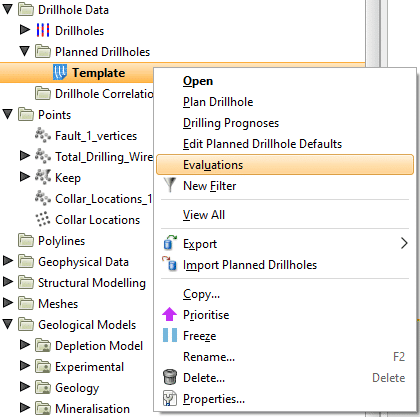Select Plan Drillhole menu entry

[218, 102]
